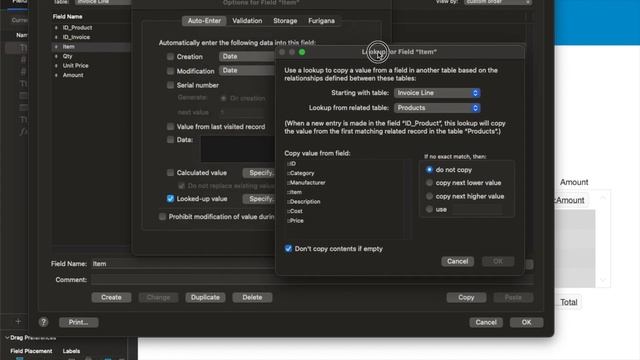640x360 pixels.
Task: Enable the Data checkbox
Action: click(x=170, y=140)
